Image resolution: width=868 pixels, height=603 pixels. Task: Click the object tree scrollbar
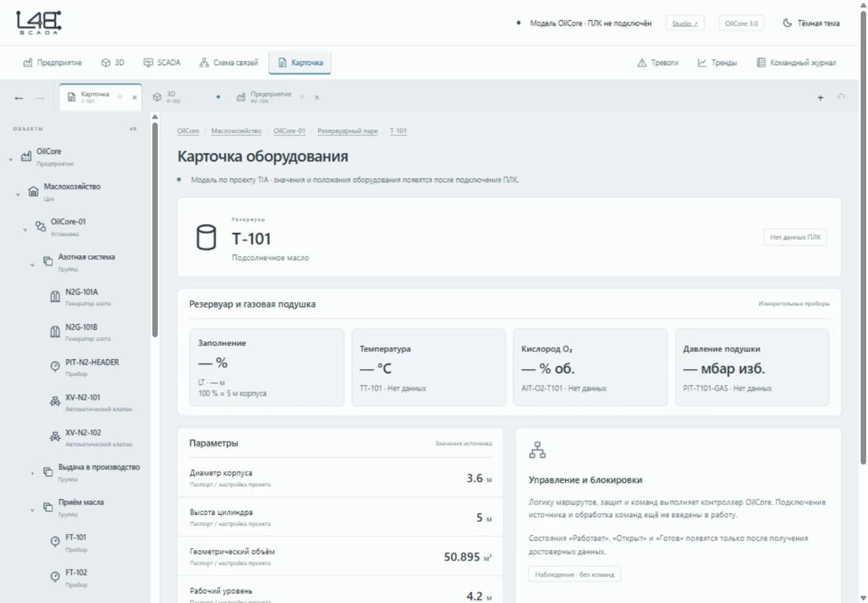[155, 228]
